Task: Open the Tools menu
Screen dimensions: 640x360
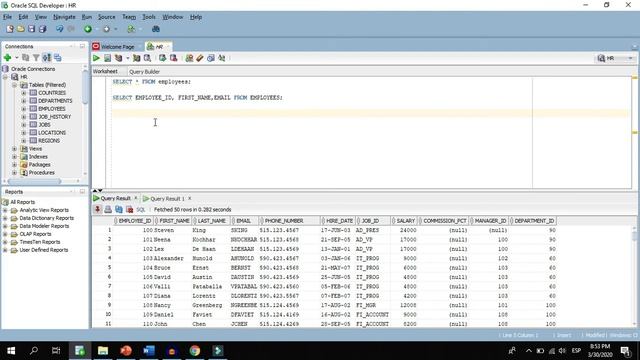Action: pos(149,17)
